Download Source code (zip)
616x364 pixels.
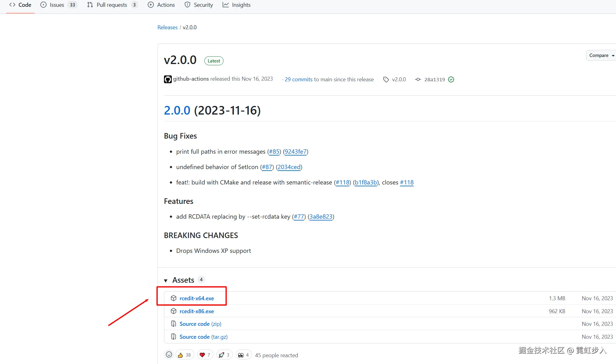tap(200, 324)
